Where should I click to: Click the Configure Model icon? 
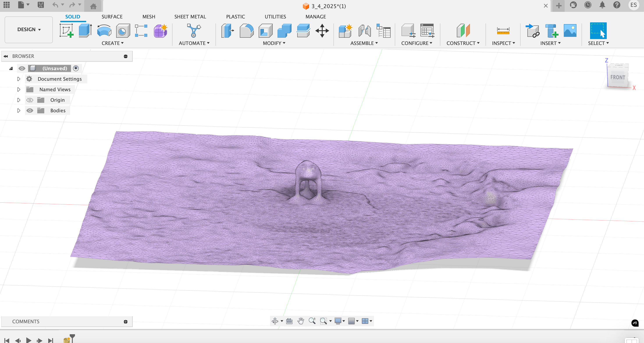pyautogui.click(x=408, y=31)
